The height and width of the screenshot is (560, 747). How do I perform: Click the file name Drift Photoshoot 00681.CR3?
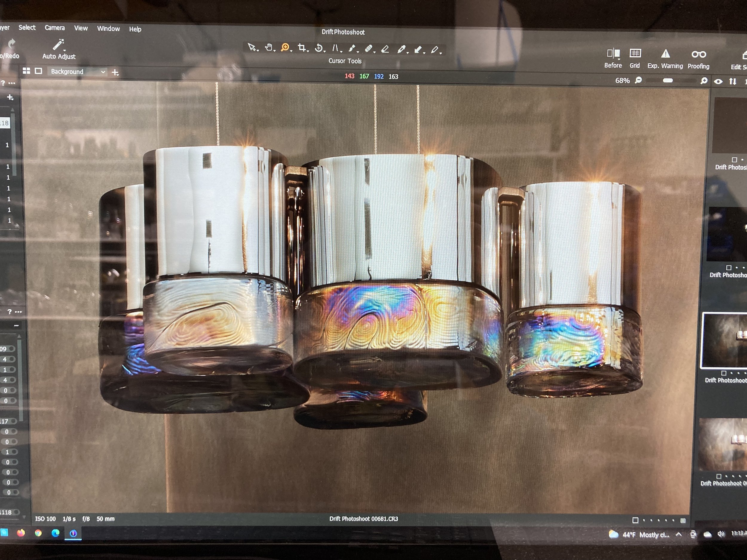[x=364, y=518]
